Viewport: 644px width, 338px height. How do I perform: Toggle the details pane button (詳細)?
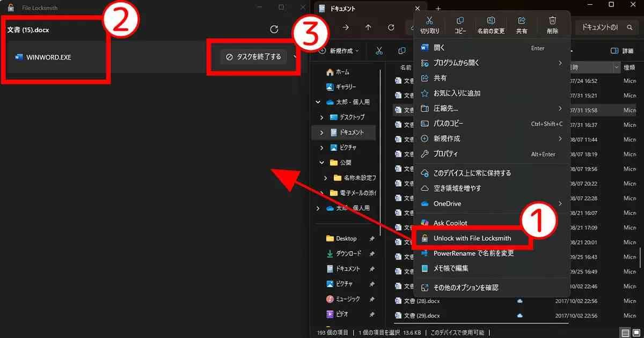(x=622, y=51)
